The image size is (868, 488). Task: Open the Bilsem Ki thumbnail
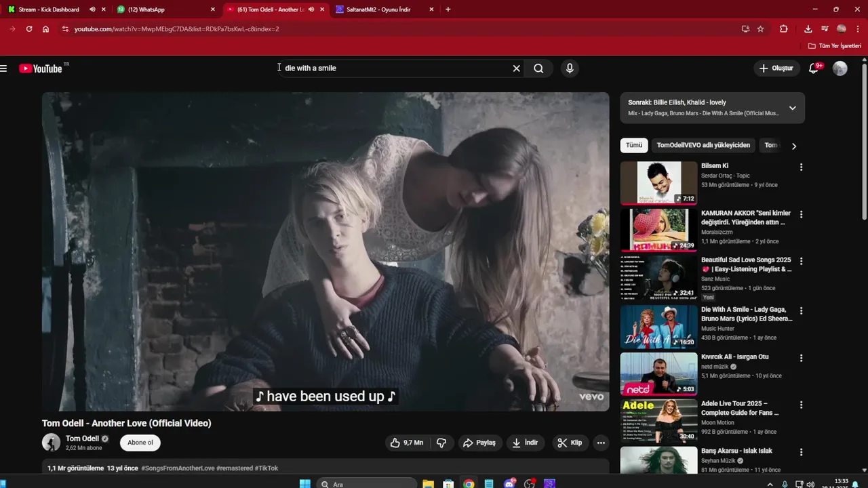(x=658, y=183)
